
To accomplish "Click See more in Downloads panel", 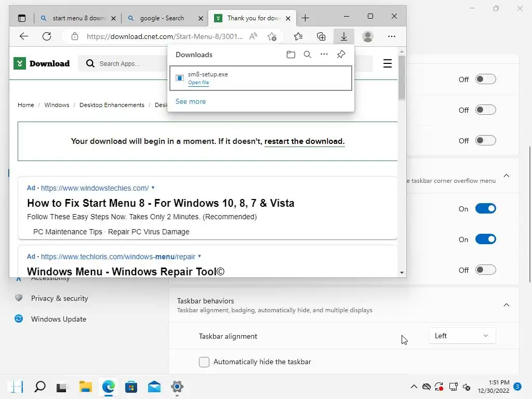I will (190, 101).
